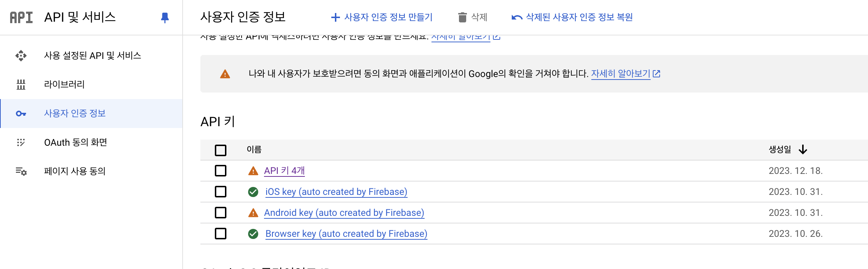This screenshot has height=269, width=868.
Task: Mark the Browser key row checkbox
Action: point(221,234)
